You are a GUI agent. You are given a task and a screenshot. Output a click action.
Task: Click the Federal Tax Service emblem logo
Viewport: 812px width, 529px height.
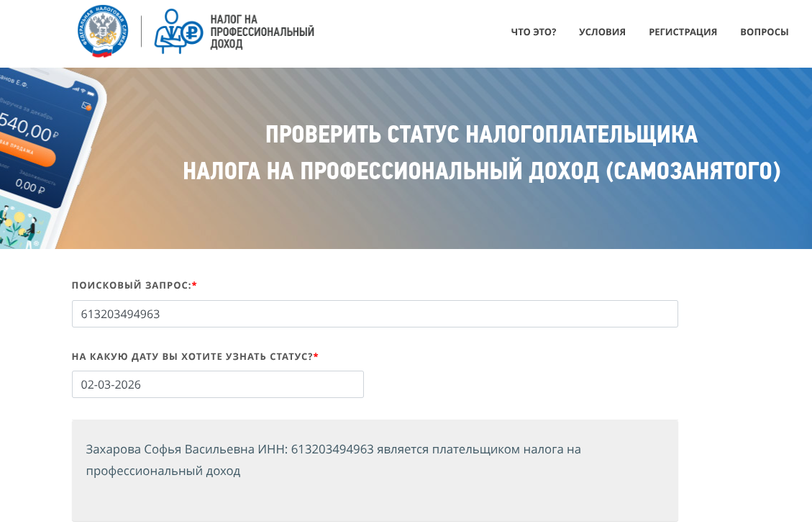pyautogui.click(x=103, y=32)
